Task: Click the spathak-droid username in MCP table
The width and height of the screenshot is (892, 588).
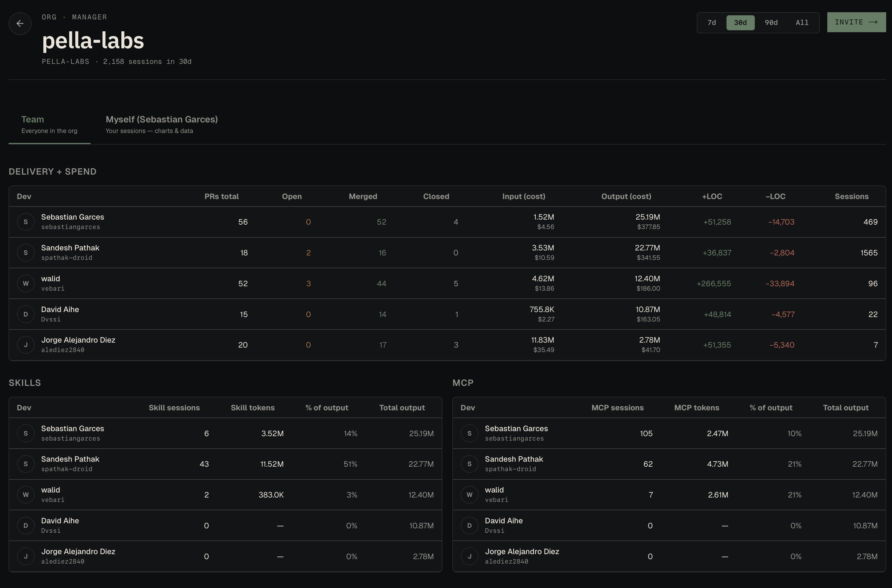Action: point(510,469)
